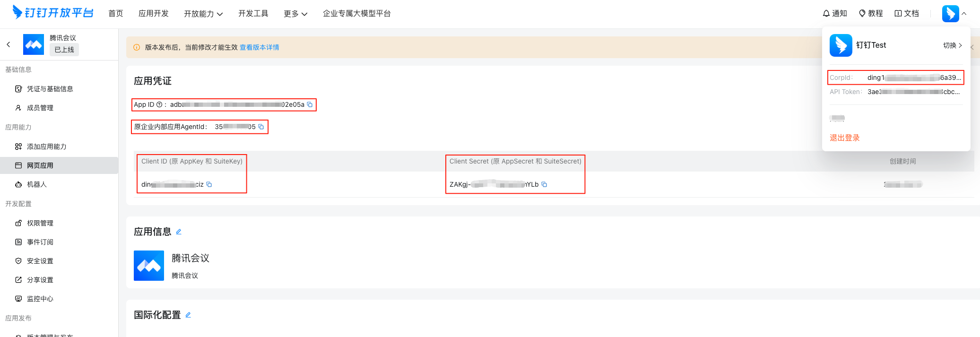Viewport: 980px width, 337px height.
Task: Click 切换 to switch organization
Action: (x=953, y=45)
